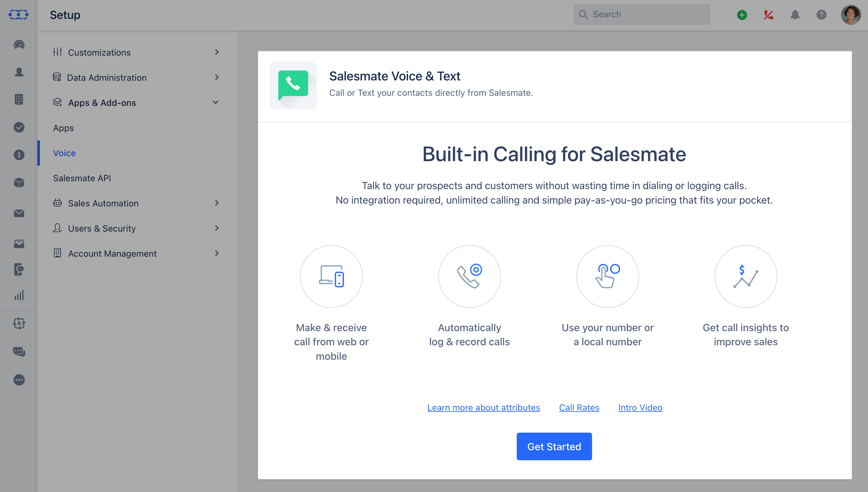Open the Customizations menu label
This screenshot has width=868, height=492.
pos(99,52)
